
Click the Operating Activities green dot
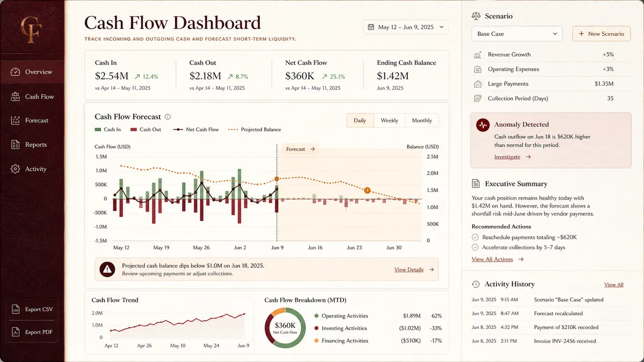317,316
